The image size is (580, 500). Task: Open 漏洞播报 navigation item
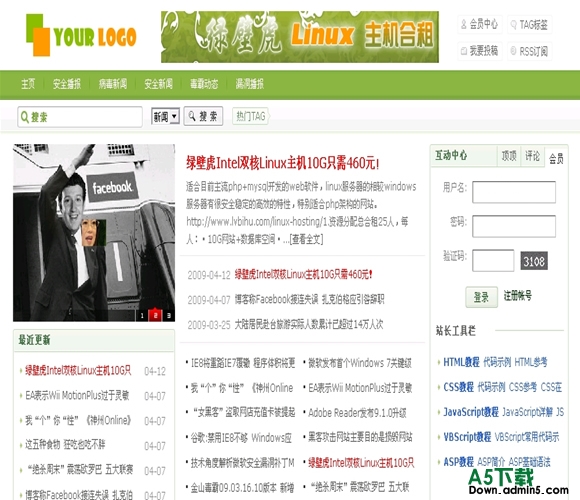click(x=250, y=84)
